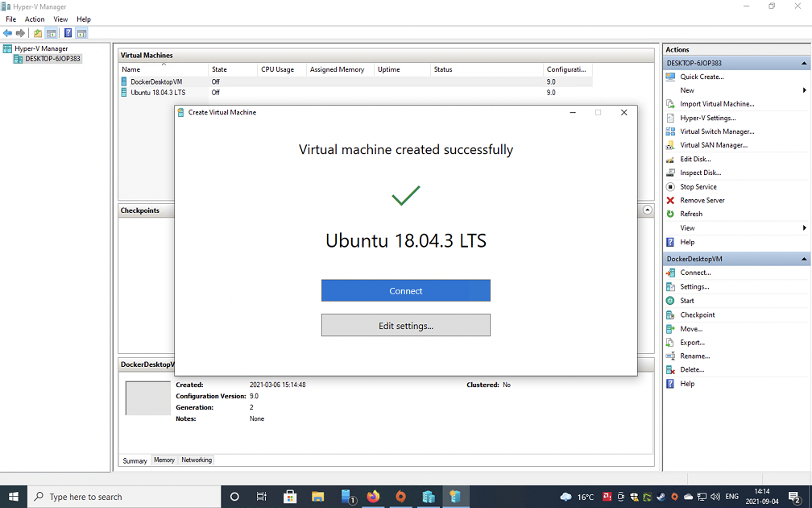Collapse the Checkpoints panel chevron
The height and width of the screenshot is (508, 812).
pos(648,210)
